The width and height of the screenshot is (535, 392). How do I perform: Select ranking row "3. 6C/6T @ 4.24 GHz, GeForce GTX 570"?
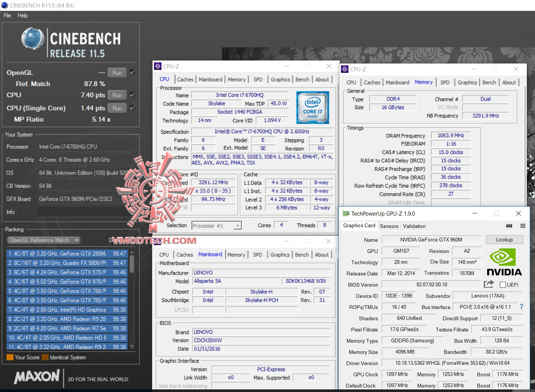click(x=67, y=272)
